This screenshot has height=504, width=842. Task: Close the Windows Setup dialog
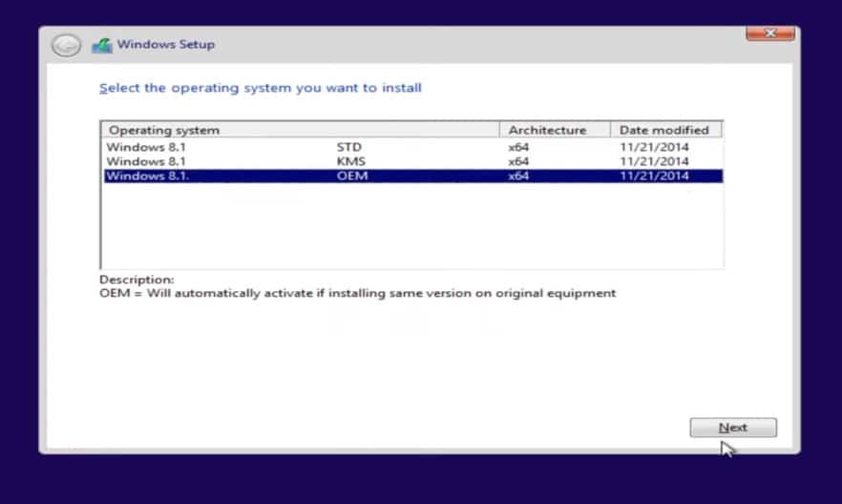[770, 33]
